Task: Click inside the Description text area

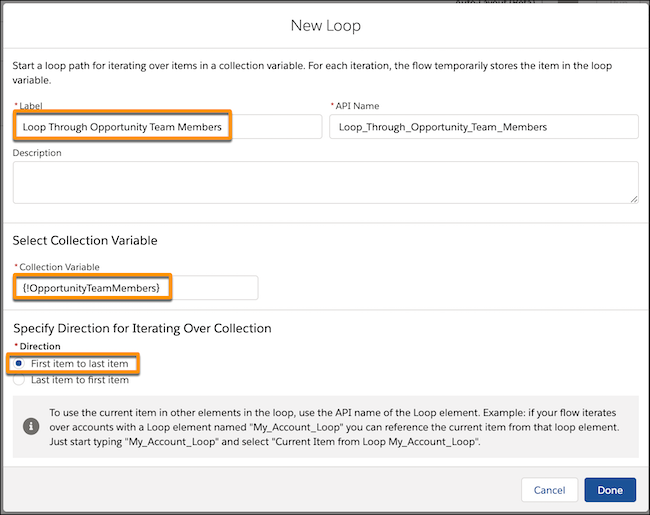Action: tap(325, 182)
